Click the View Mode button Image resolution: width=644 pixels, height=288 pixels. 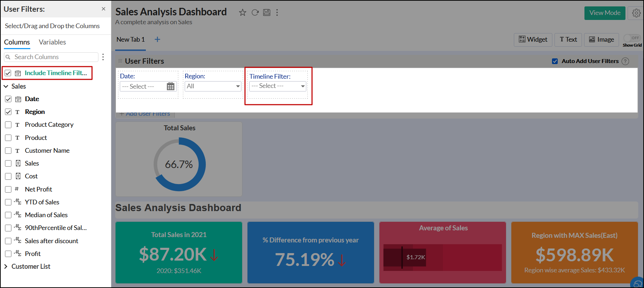[605, 13]
